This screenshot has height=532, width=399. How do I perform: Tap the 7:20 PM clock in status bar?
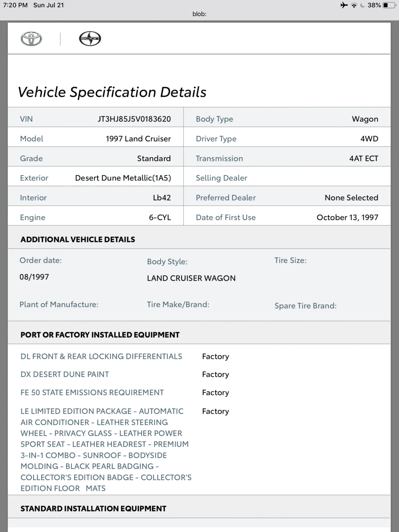(x=15, y=5)
